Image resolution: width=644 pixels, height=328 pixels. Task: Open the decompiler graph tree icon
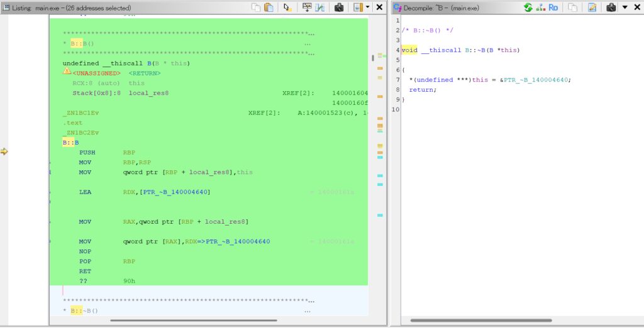tap(540, 8)
